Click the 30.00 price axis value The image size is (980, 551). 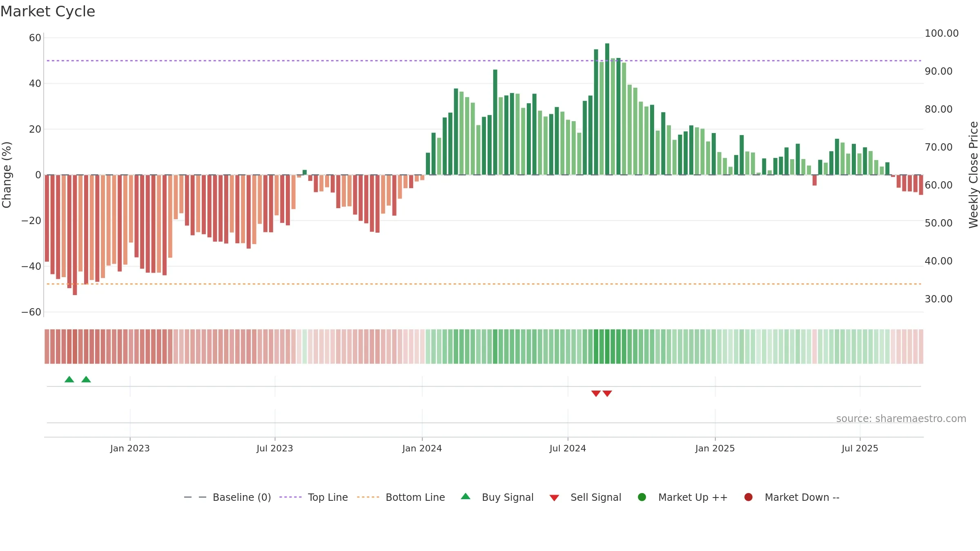pos(939,299)
